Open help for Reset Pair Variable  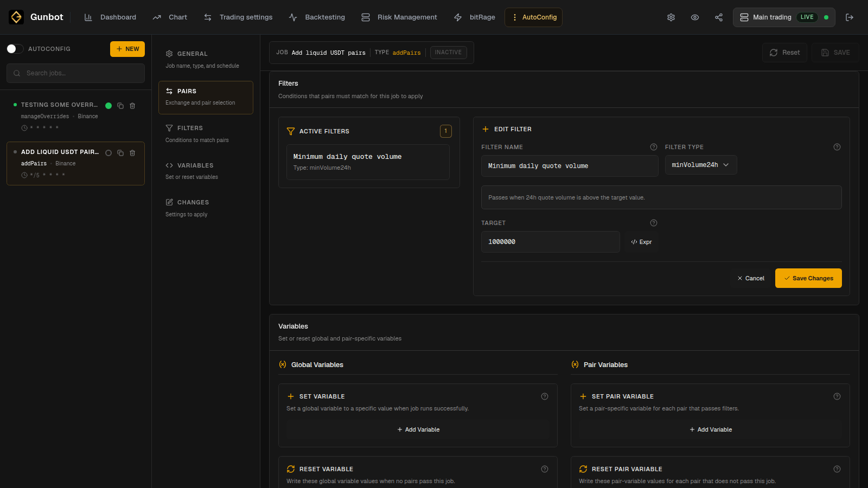click(837, 469)
